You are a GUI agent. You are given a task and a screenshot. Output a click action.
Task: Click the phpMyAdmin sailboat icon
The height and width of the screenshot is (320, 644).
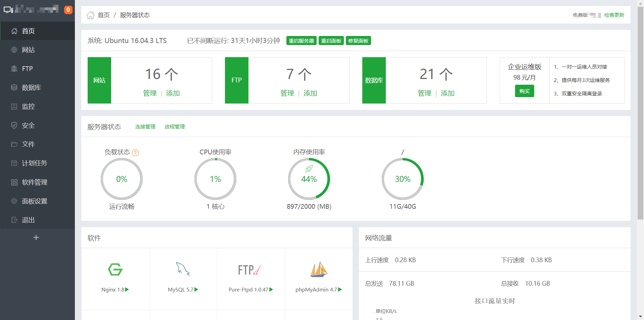[x=319, y=270]
